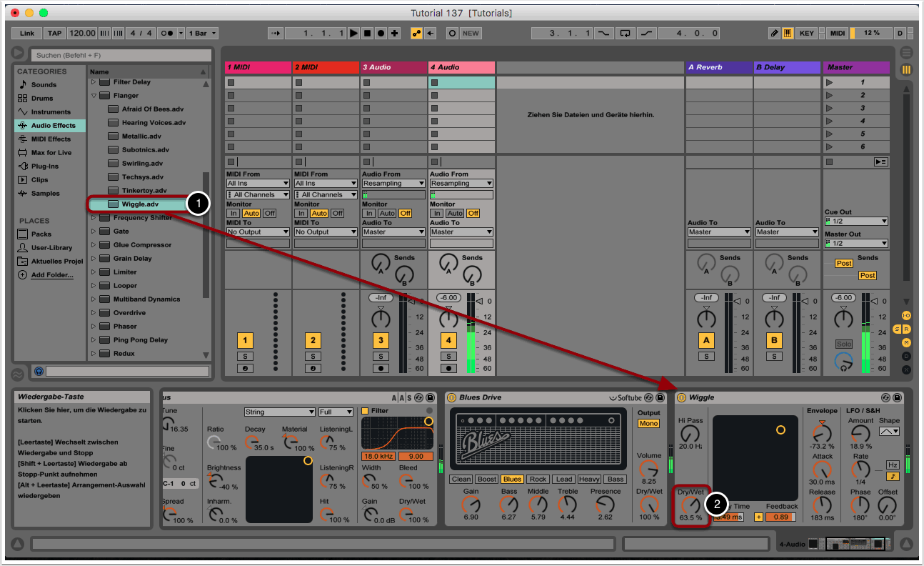Click the Stop button in transport

click(367, 34)
